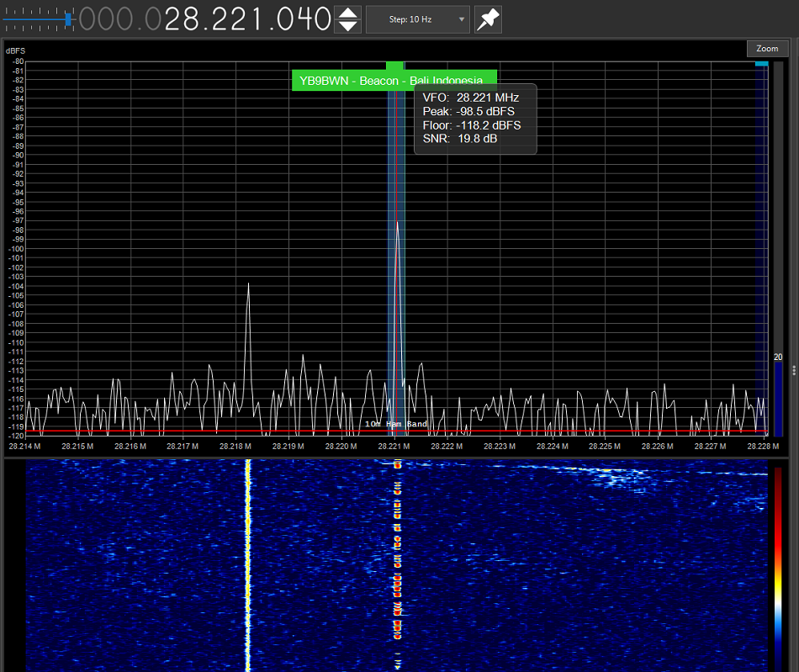
Task: Click the frequency down arrow
Action: coord(347,26)
